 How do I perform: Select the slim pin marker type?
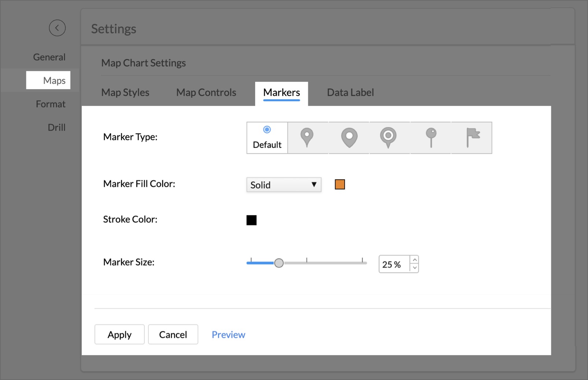pos(307,138)
